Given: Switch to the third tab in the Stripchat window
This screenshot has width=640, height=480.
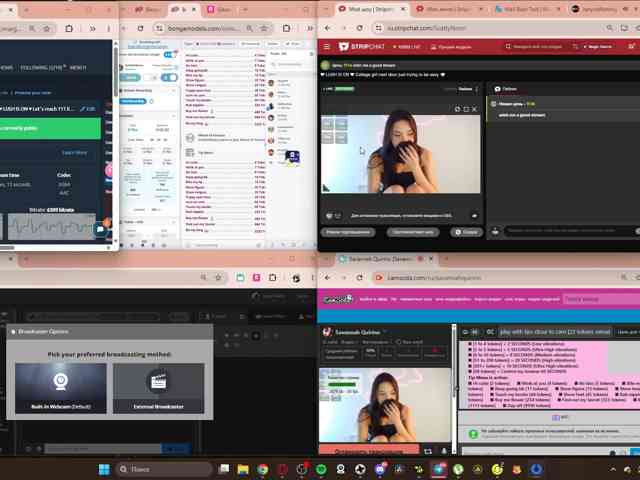Looking at the screenshot, I should (x=527, y=9).
